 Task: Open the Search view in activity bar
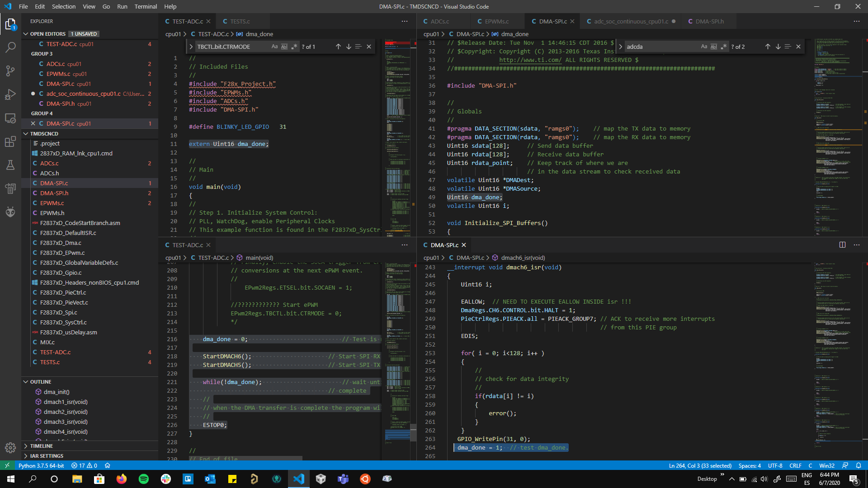pyautogui.click(x=10, y=47)
